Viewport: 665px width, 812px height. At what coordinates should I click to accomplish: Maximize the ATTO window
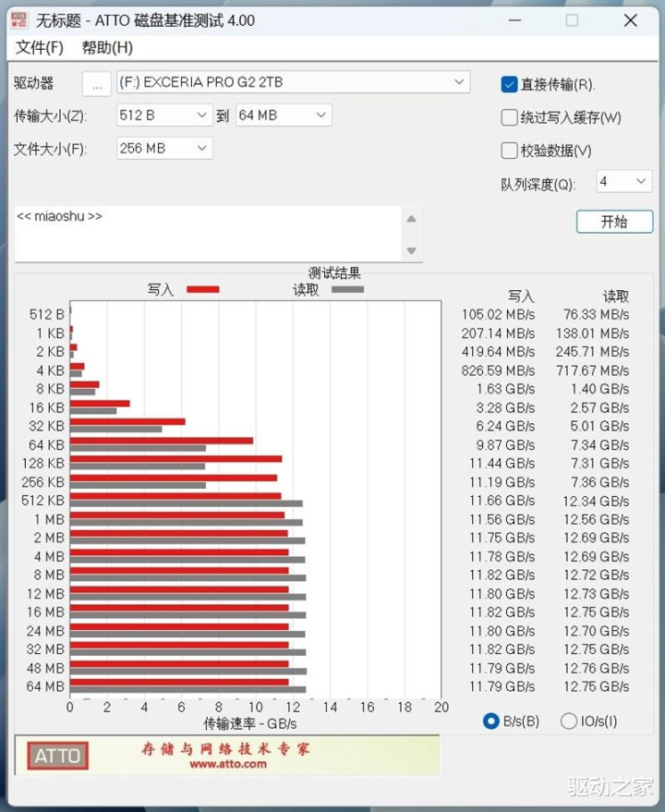[572, 20]
